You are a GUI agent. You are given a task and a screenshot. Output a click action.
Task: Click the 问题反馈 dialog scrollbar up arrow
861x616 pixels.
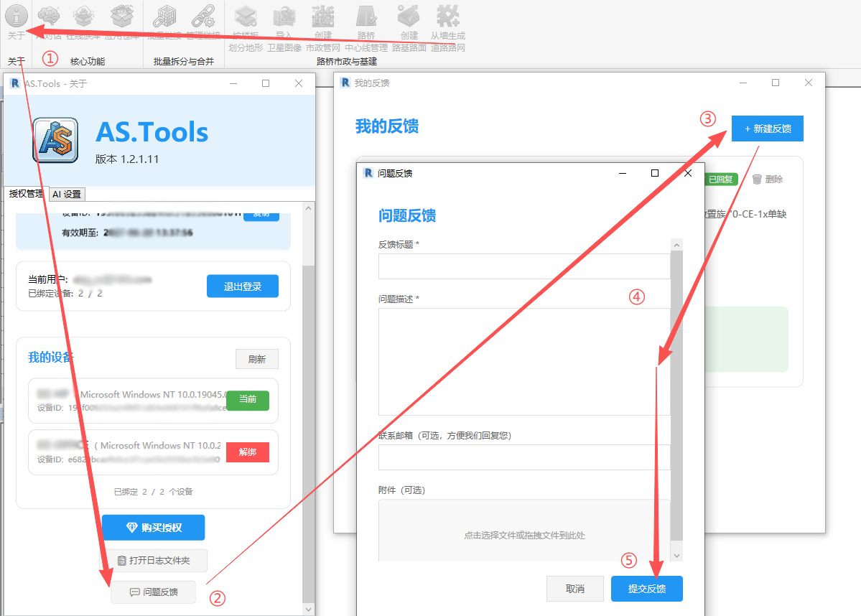tap(676, 245)
